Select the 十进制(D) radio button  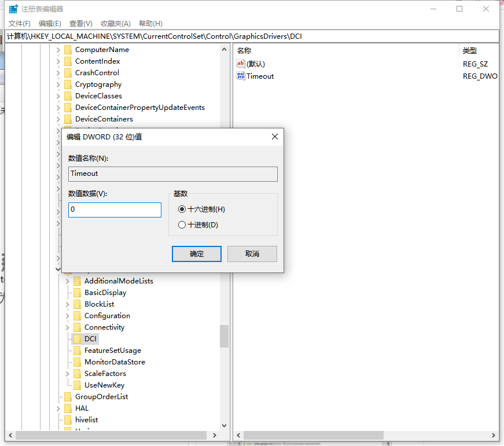pyautogui.click(x=182, y=224)
